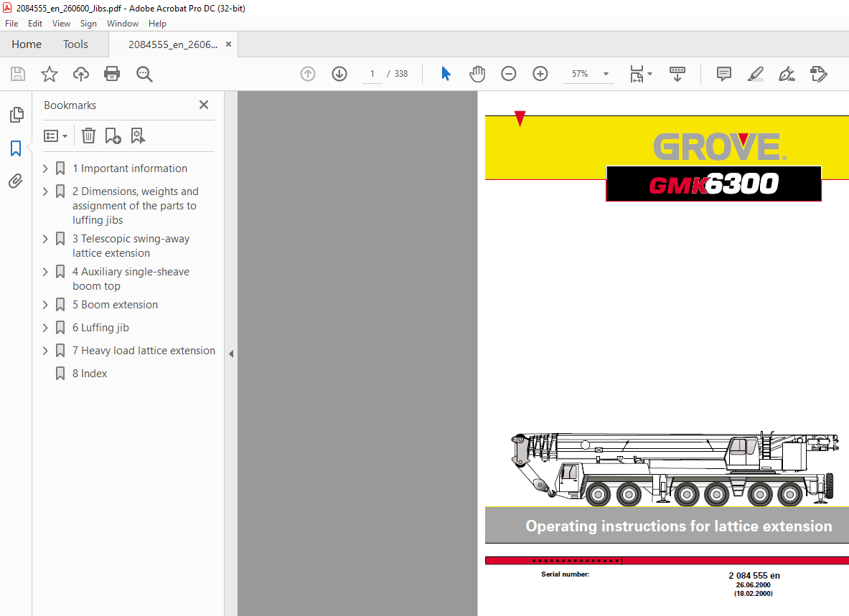This screenshot has width=849, height=616.
Task: Switch to the Tools tab
Action: 75,44
